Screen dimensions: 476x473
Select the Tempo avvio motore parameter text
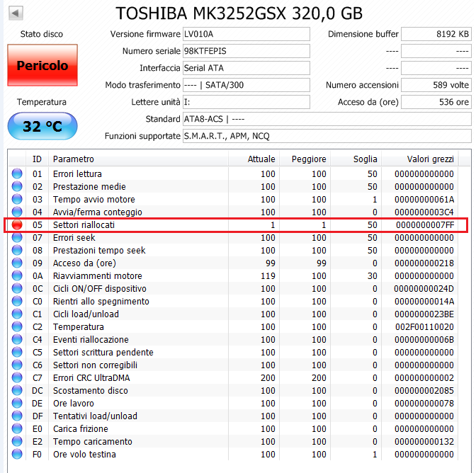pos(93,200)
